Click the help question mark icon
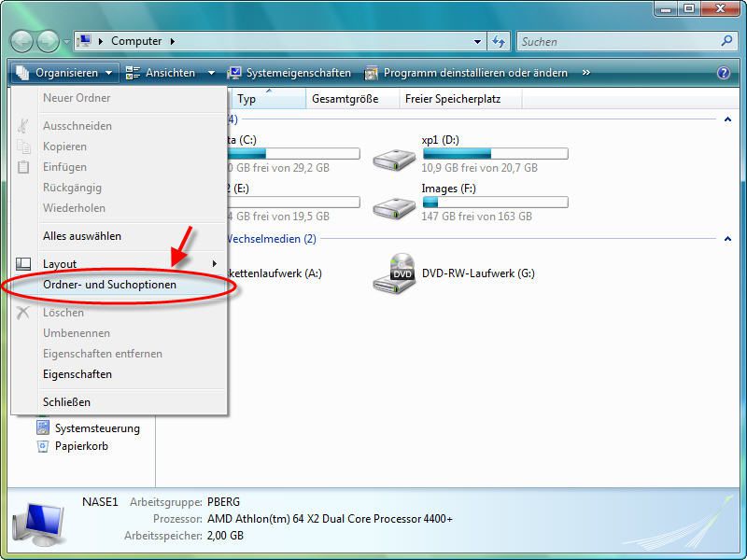This screenshot has height=560, width=747. tap(723, 73)
